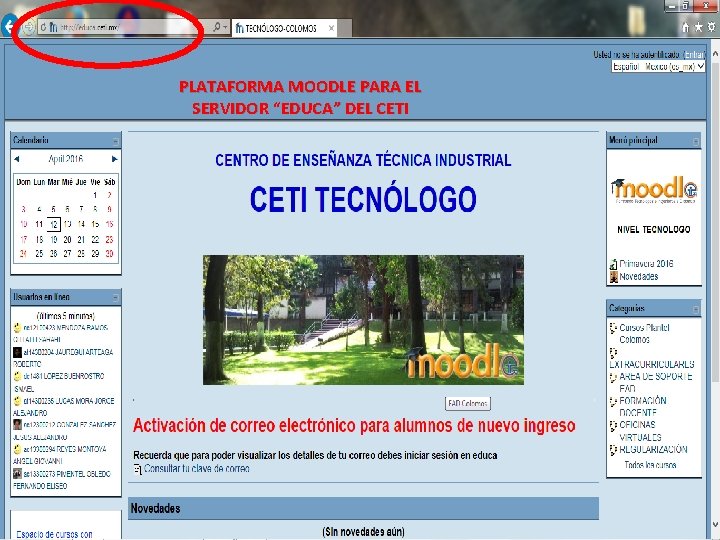Click scrollbar up arrow at page top

(x=715, y=54)
